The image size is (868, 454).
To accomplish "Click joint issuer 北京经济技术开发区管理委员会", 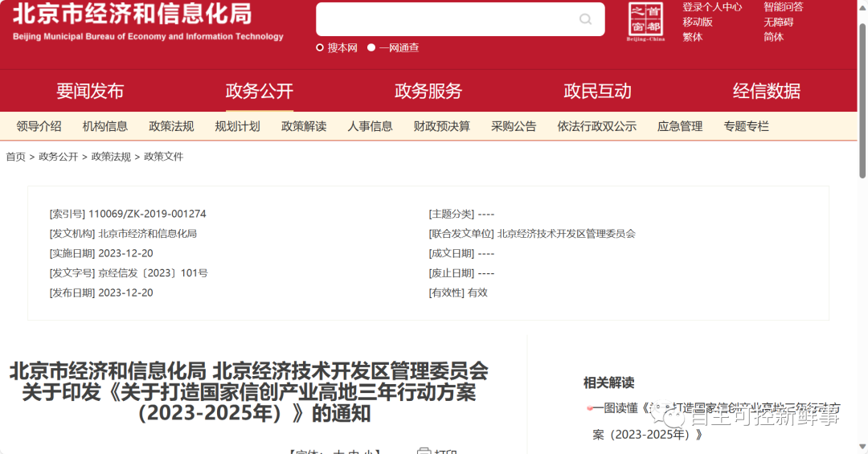I will point(567,234).
